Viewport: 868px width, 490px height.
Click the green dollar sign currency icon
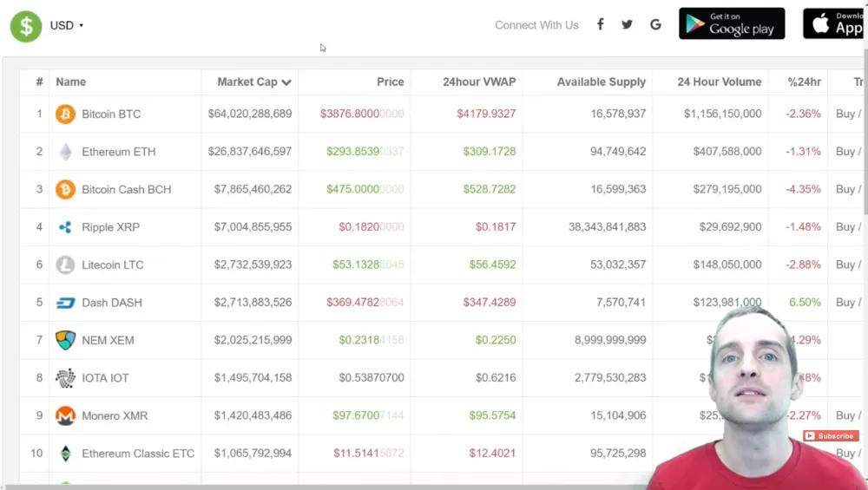pyautogui.click(x=25, y=26)
